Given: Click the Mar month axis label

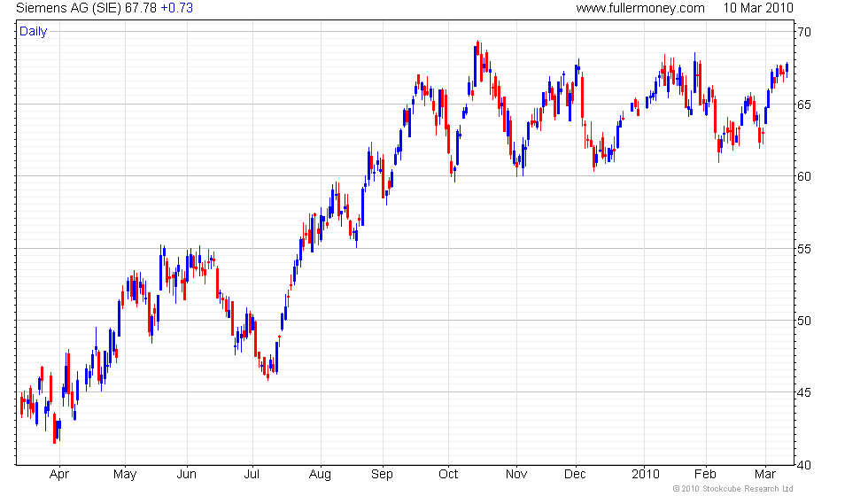Looking at the screenshot, I should pos(765,475).
